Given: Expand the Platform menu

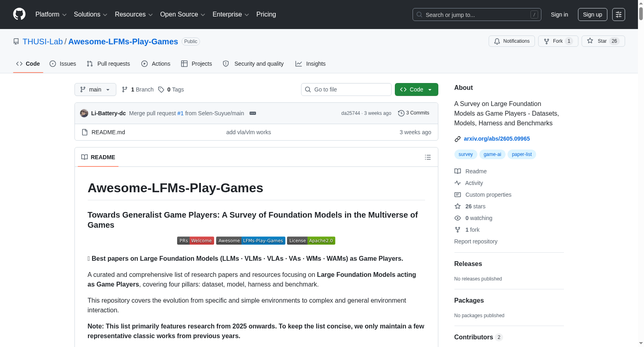Looking at the screenshot, I should pyautogui.click(x=51, y=15).
